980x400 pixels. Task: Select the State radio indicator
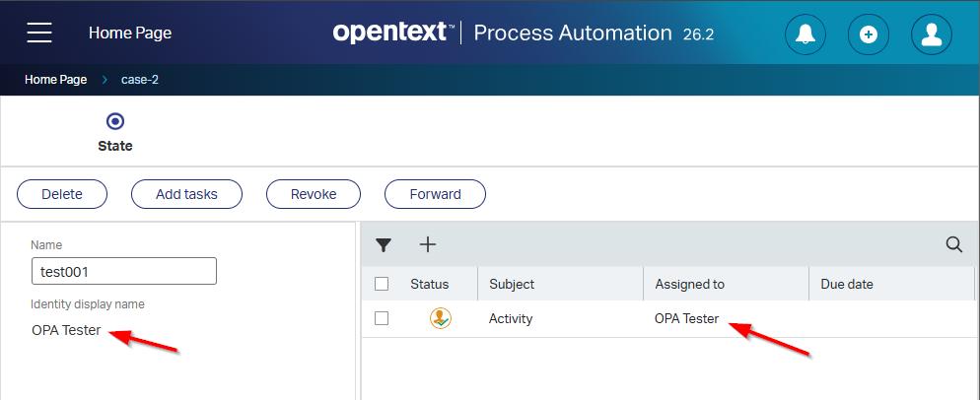pos(115,120)
